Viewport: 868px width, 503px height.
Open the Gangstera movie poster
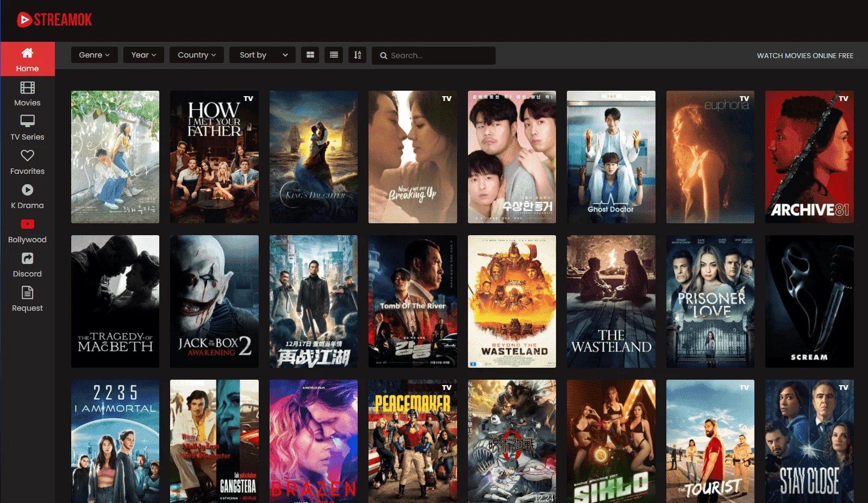click(214, 441)
